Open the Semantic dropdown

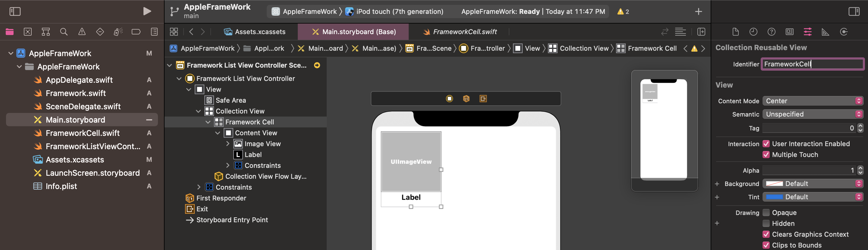[x=813, y=114]
